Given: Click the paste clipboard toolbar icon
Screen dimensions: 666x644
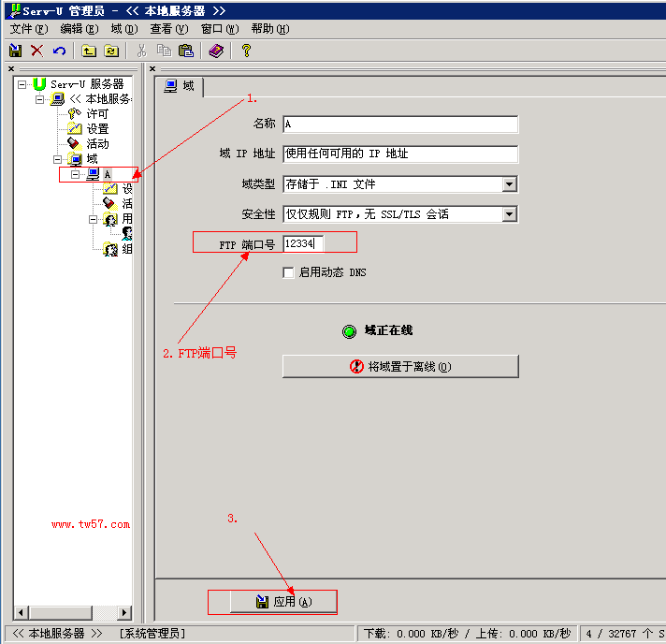Looking at the screenshot, I should point(186,51).
